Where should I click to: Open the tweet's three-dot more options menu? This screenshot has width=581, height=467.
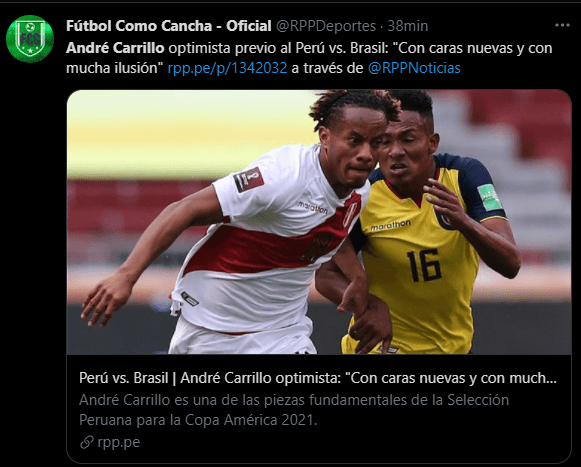(x=562, y=25)
